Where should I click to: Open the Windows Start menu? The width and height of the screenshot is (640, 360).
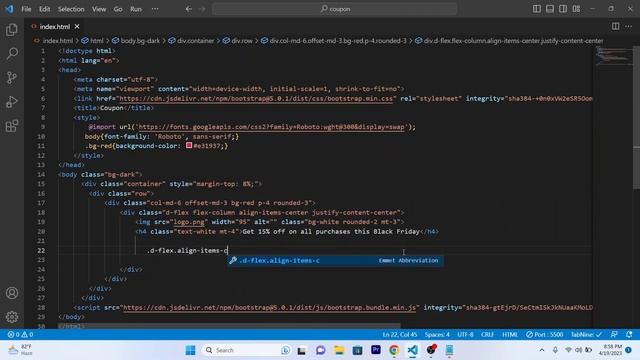coord(190,350)
